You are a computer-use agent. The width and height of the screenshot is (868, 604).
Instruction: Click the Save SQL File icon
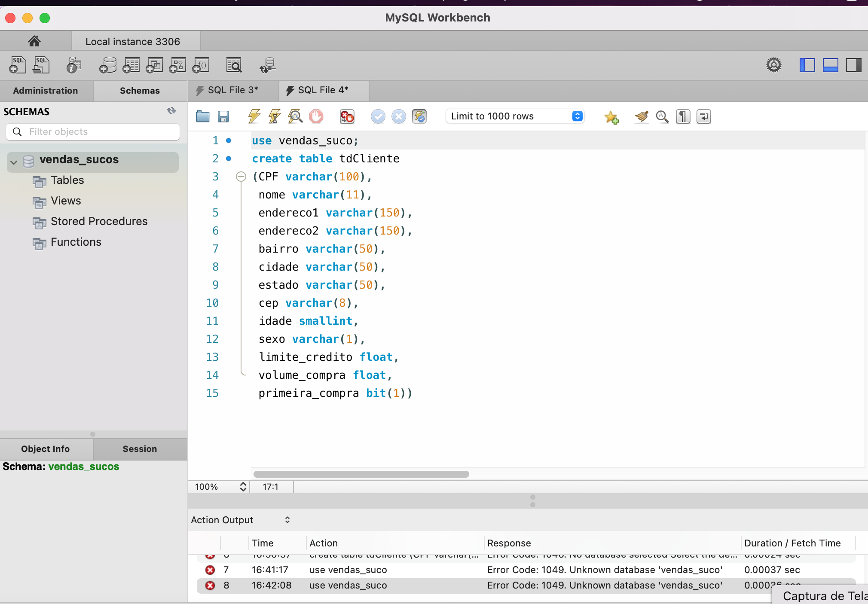[224, 117]
